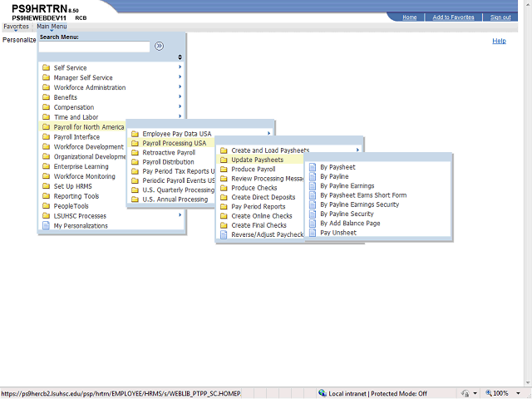Expand the Benefits submenu arrow

(180, 97)
